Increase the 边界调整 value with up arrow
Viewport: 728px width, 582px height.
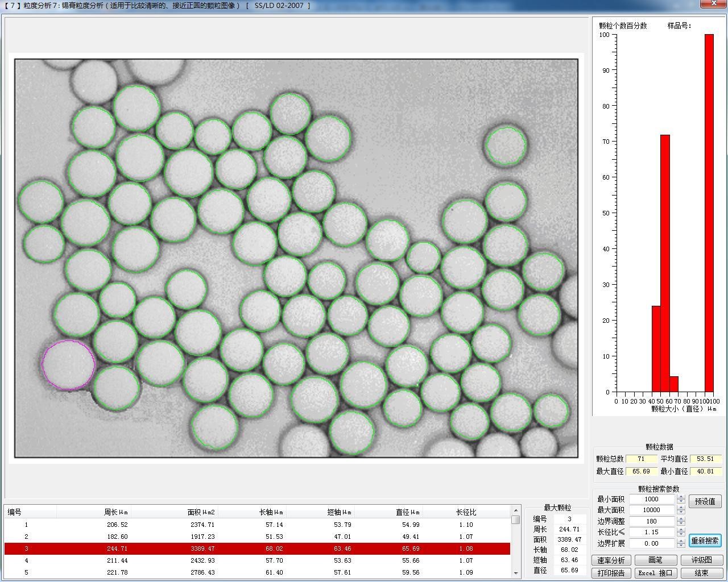pyautogui.click(x=681, y=518)
